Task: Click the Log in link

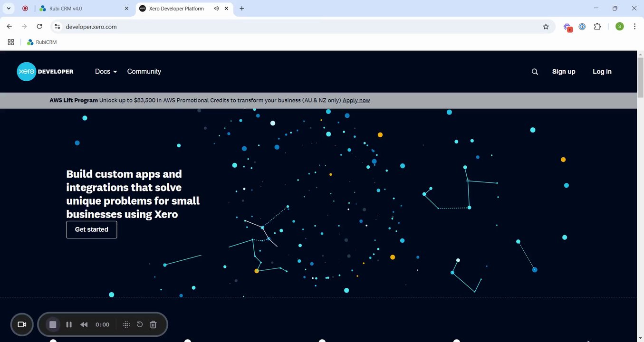Action: (x=602, y=72)
